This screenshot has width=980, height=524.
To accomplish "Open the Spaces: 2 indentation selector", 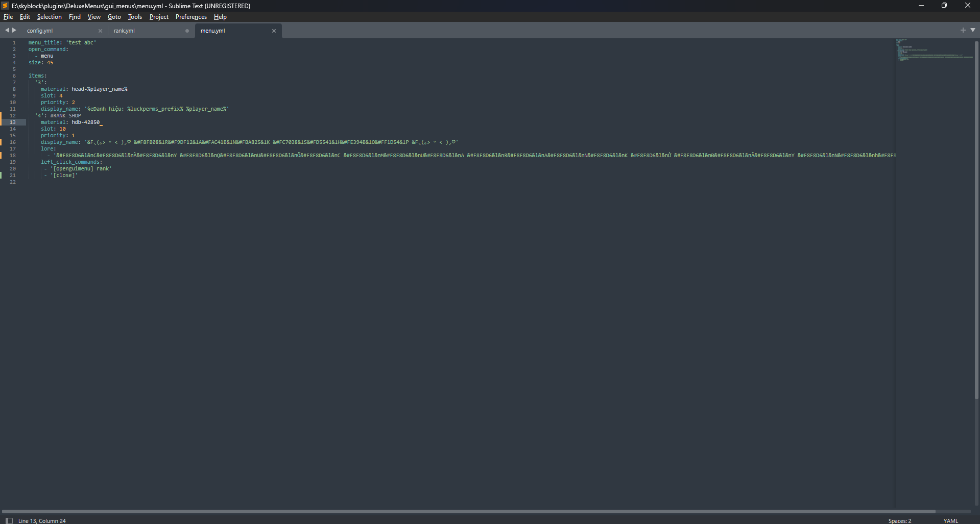I will (x=899, y=520).
